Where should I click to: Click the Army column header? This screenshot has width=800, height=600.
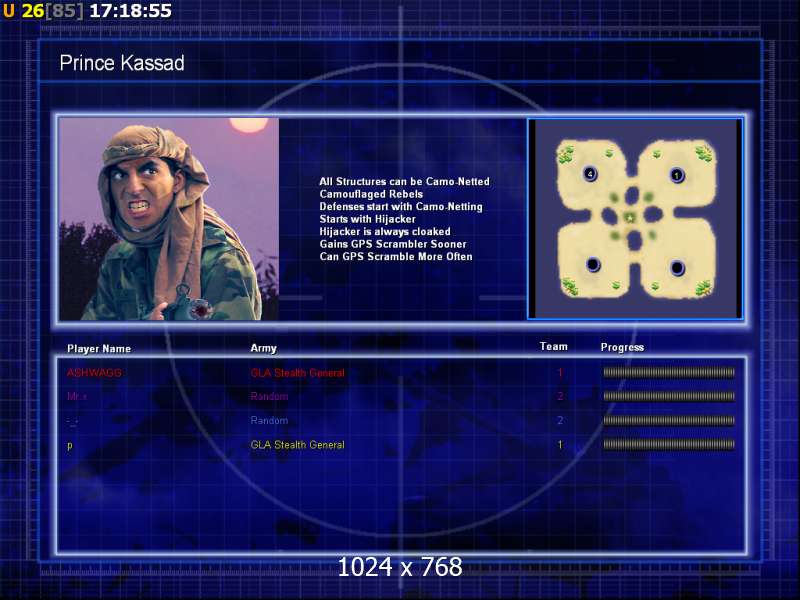pyautogui.click(x=263, y=348)
